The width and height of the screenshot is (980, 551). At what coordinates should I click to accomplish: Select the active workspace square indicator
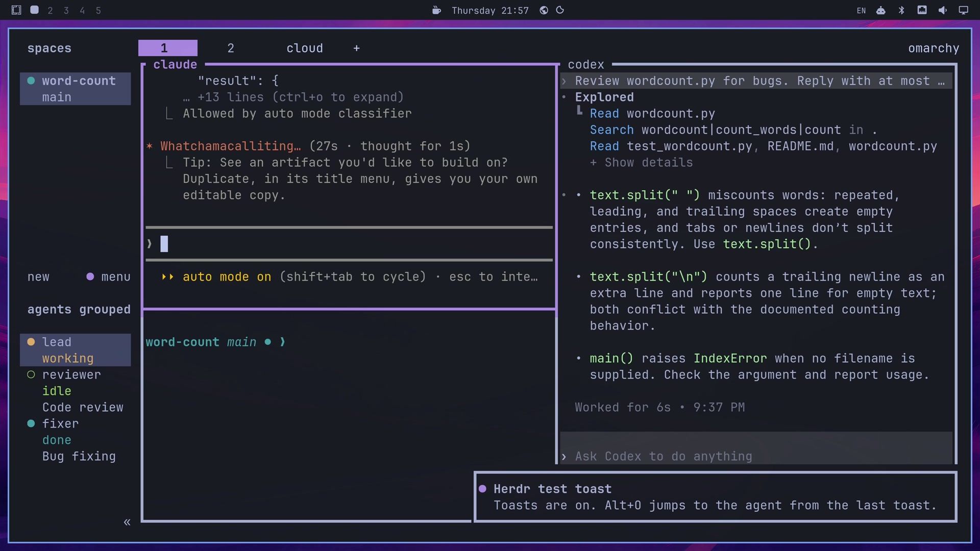pos(34,10)
